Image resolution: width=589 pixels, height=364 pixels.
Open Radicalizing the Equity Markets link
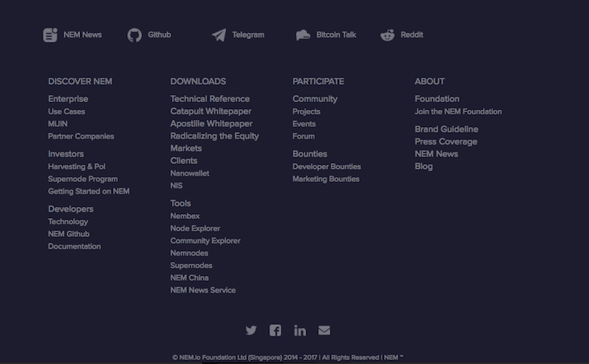click(214, 142)
